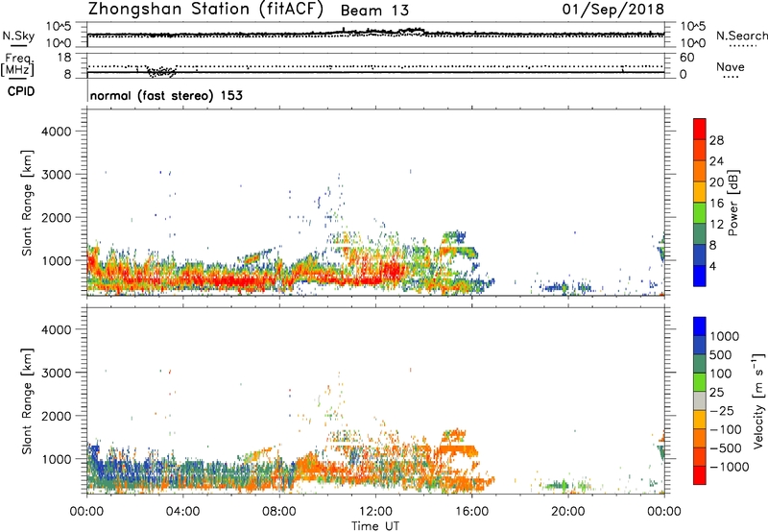Click the Power scale value '4'
Viewport: 768px width, 532px height.
coord(712,266)
